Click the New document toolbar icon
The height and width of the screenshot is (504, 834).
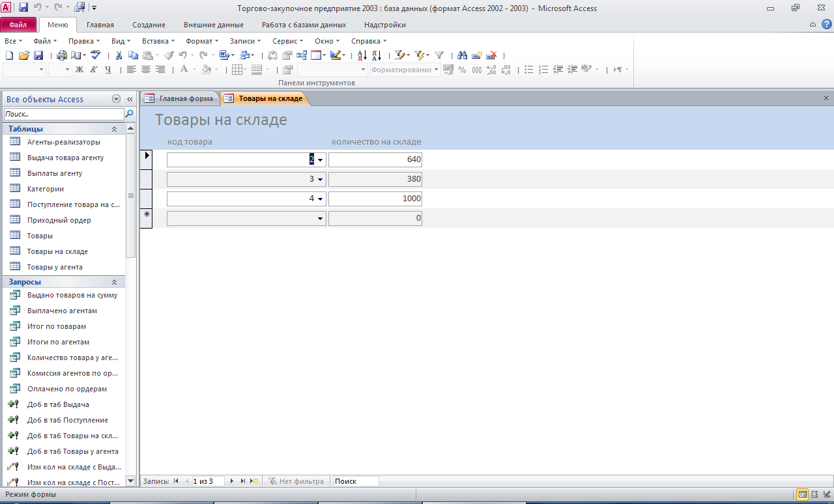(9, 55)
